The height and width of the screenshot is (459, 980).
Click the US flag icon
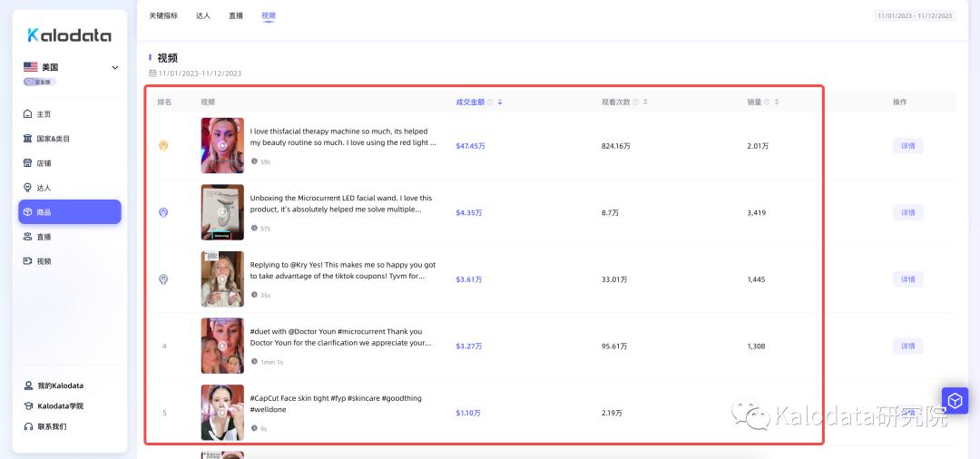tap(30, 67)
